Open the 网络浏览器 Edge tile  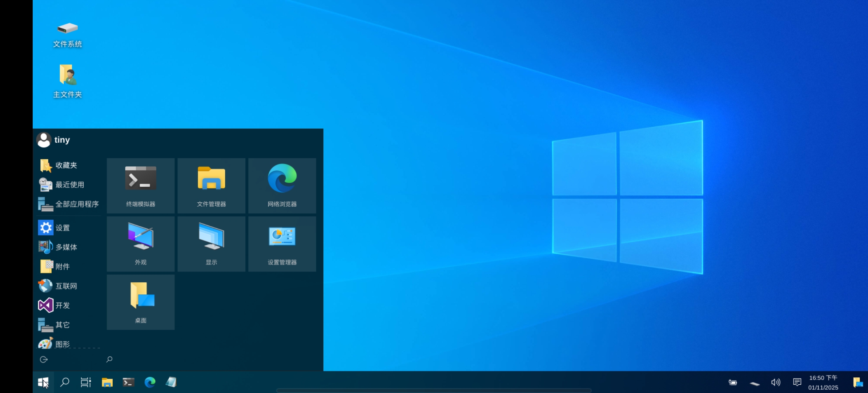click(x=282, y=186)
